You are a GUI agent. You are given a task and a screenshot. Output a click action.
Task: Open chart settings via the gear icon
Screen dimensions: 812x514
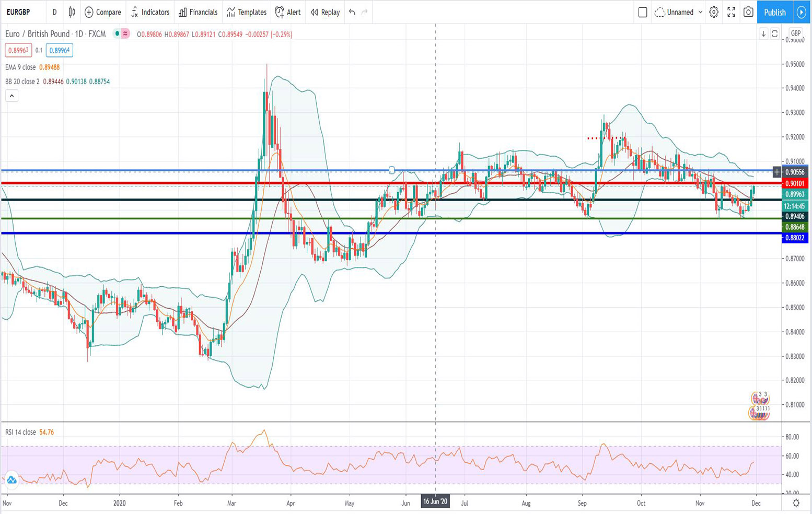714,11
